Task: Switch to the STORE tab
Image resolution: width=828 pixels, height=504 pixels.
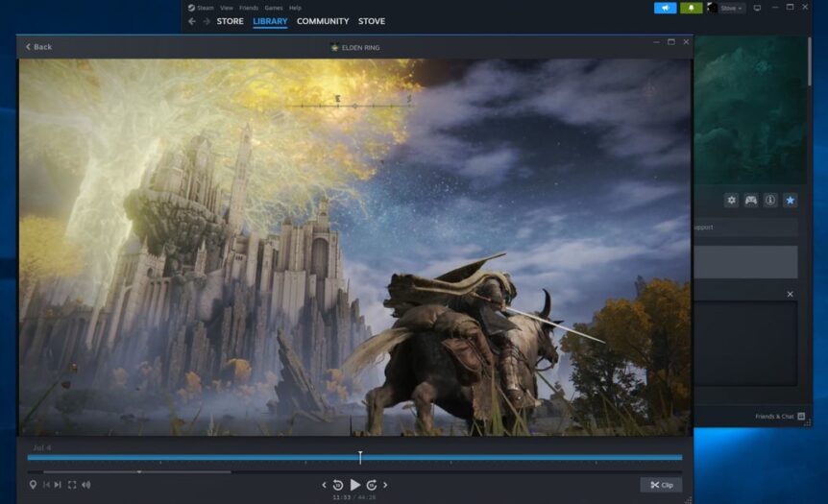Action: [x=231, y=21]
